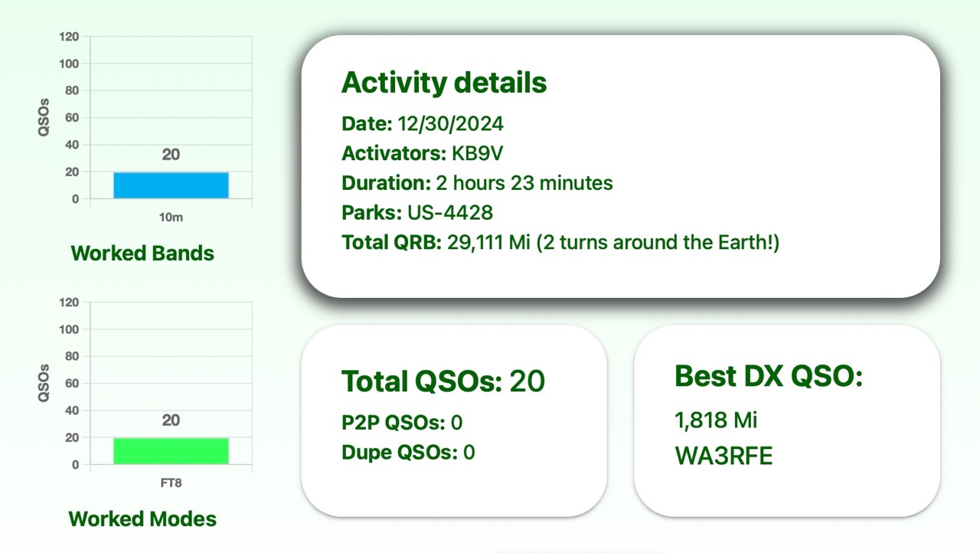Click the Date 12/30/2024 line
The height and width of the screenshot is (553, 980).
click(423, 124)
